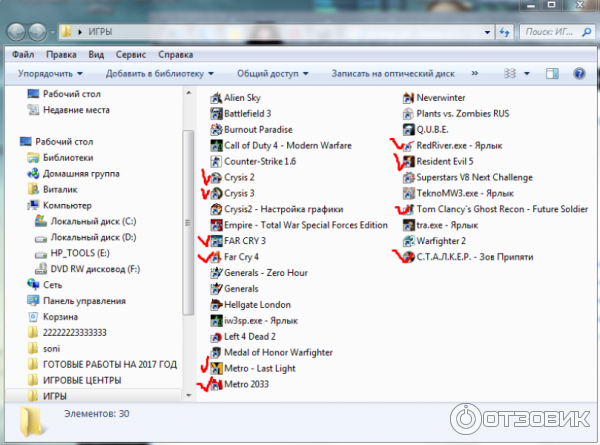
Task: Select the Plants vs. Zombies RUS icon
Action: pos(408,114)
